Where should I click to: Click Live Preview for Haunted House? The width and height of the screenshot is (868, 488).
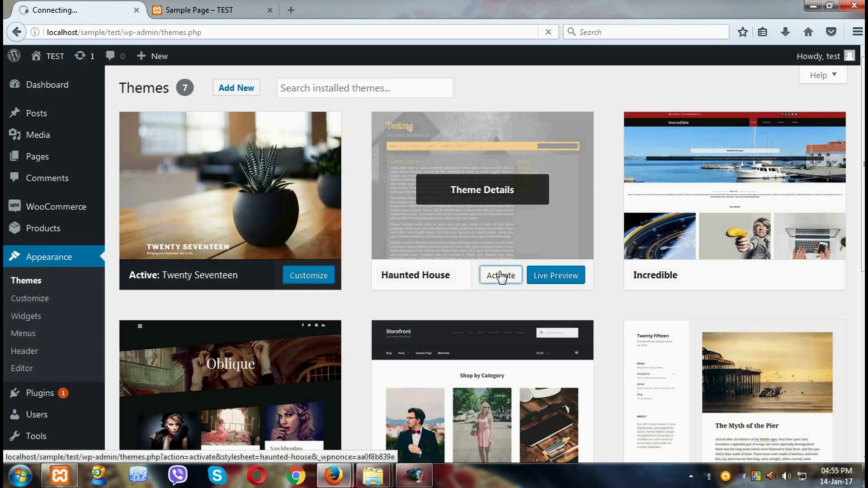tap(556, 275)
